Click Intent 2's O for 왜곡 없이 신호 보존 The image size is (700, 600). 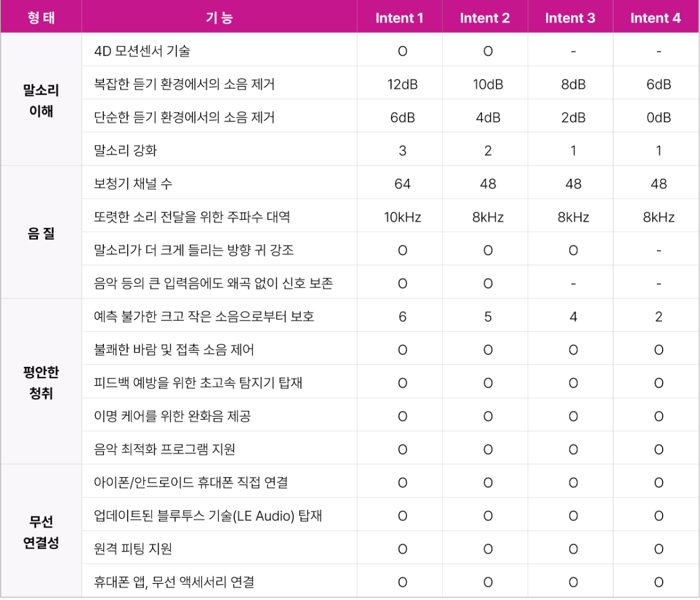point(488,283)
